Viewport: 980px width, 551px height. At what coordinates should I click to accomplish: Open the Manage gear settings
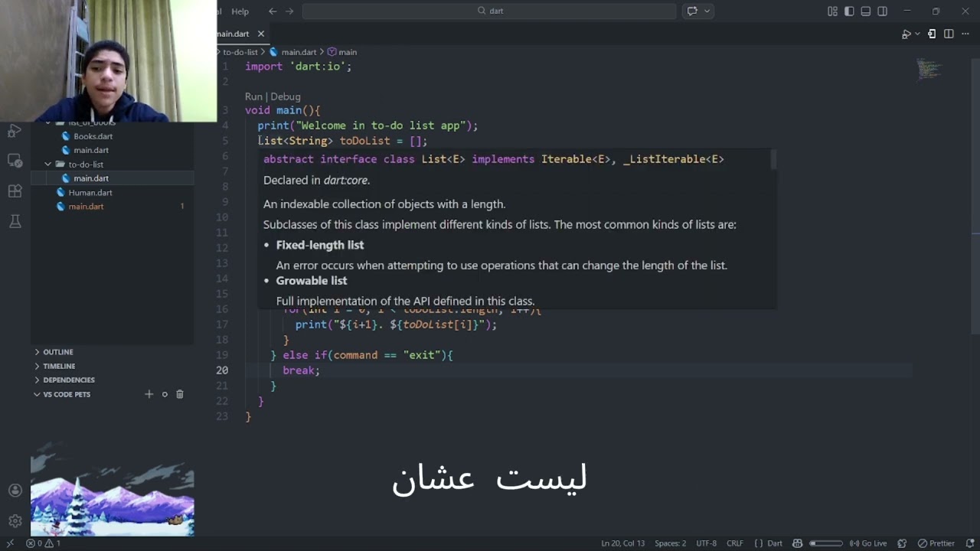(x=15, y=521)
